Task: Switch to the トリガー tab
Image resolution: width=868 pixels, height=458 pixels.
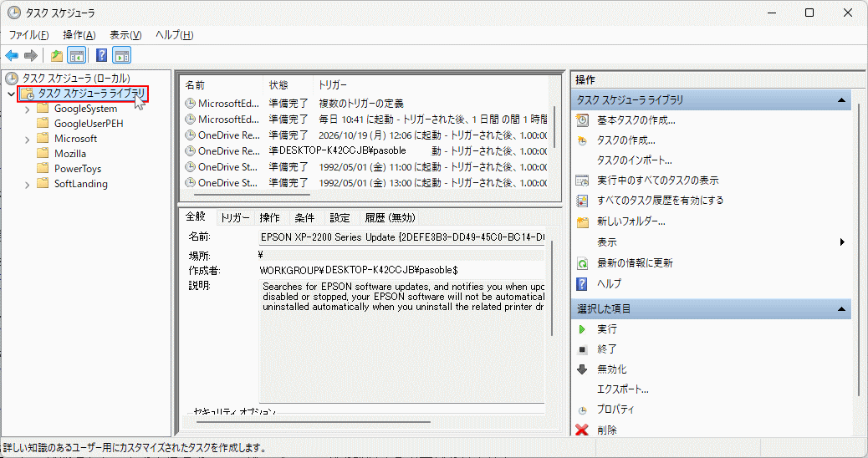Action: point(235,218)
